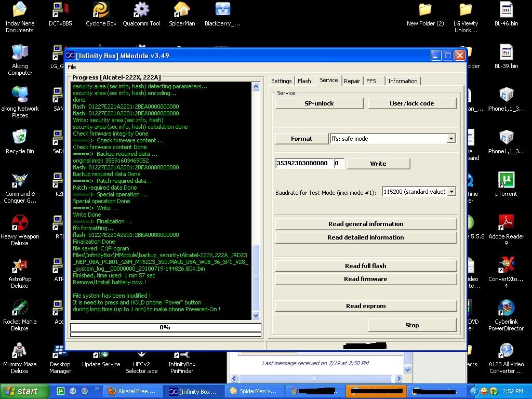Open the Recycle Bin
Screen dimensions: 532x399
(x=20, y=142)
